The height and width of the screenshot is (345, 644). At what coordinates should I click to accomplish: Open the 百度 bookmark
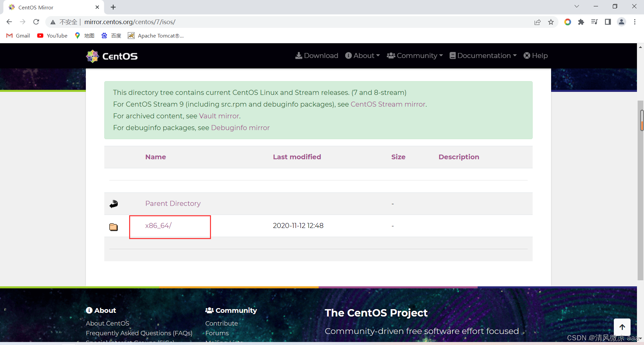[x=111, y=36]
